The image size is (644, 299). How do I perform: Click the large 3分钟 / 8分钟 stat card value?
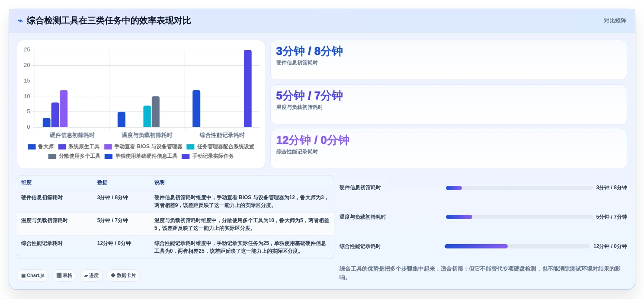pos(309,51)
